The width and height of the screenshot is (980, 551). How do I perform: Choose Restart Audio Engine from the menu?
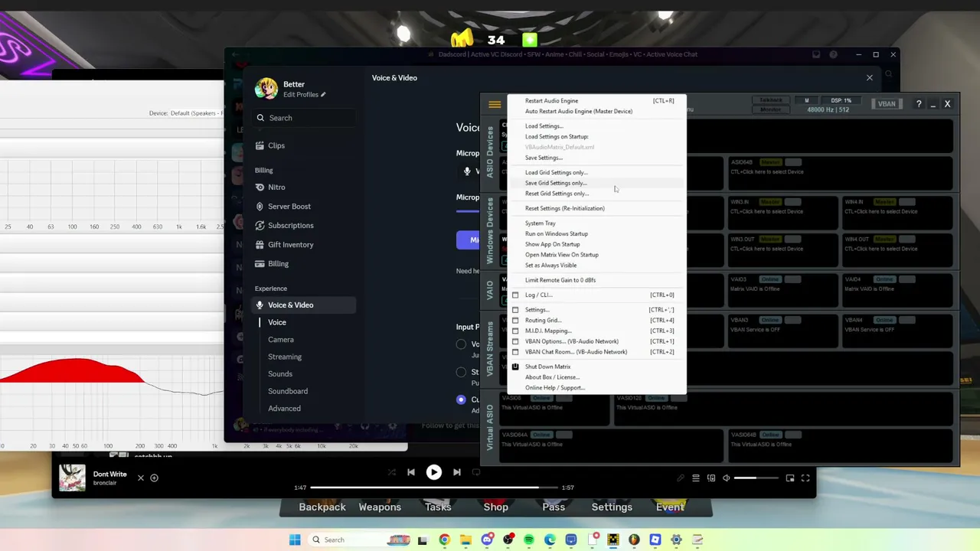tap(551, 101)
